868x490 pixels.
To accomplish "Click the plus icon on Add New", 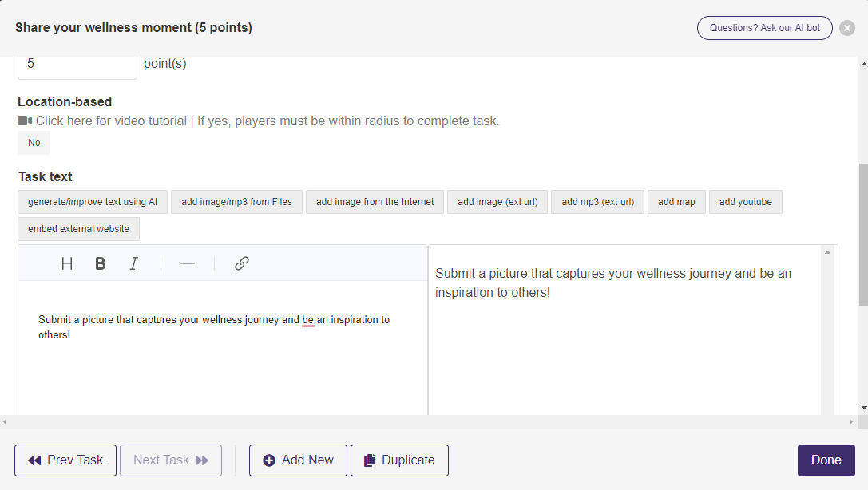I will (268, 460).
